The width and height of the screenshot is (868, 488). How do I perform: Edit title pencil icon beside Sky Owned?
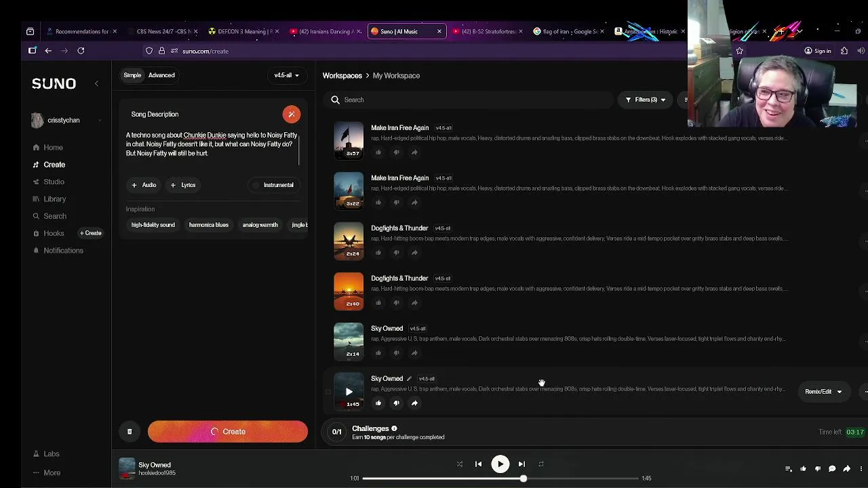click(409, 379)
